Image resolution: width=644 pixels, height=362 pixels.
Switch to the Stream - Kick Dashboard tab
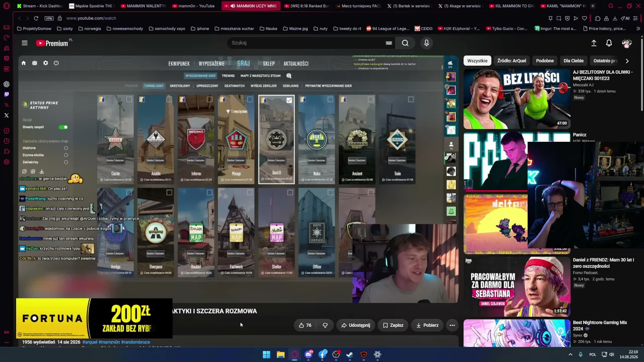pos(39,6)
